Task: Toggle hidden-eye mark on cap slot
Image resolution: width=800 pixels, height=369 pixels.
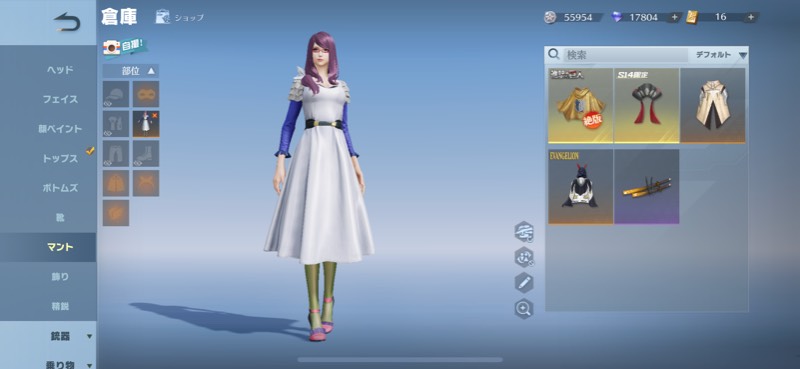Action: pyautogui.click(x=108, y=104)
